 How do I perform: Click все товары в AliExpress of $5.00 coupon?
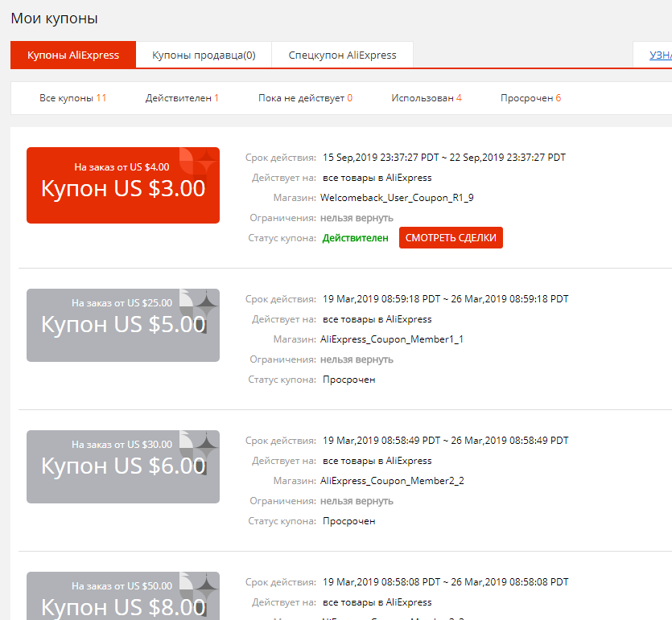coord(377,319)
